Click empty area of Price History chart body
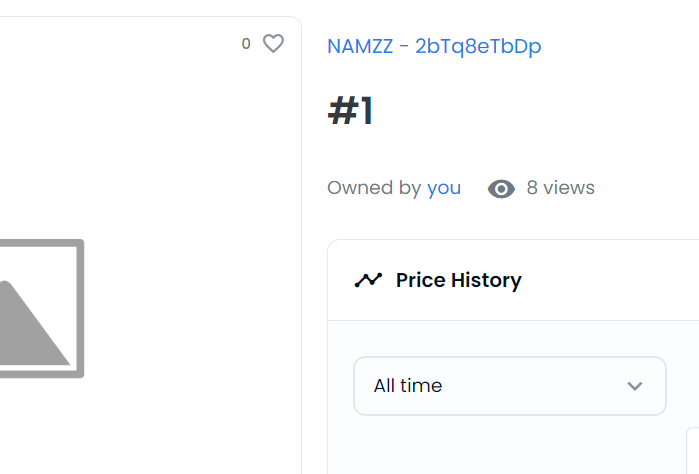699x474 pixels. click(500, 445)
